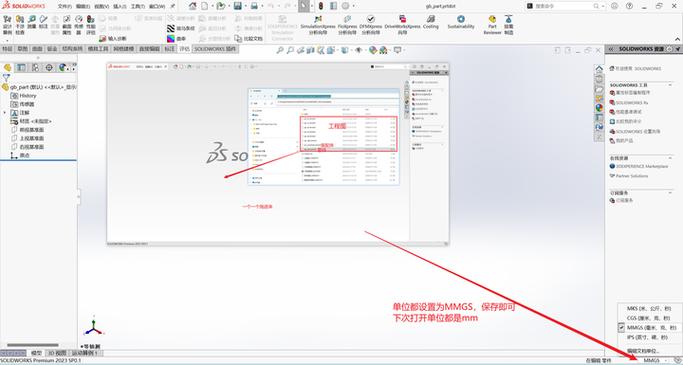683x365 pixels.
Task: Open the Appearances task pane tab icon
Action: pyautogui.click(x=599, y=108)
